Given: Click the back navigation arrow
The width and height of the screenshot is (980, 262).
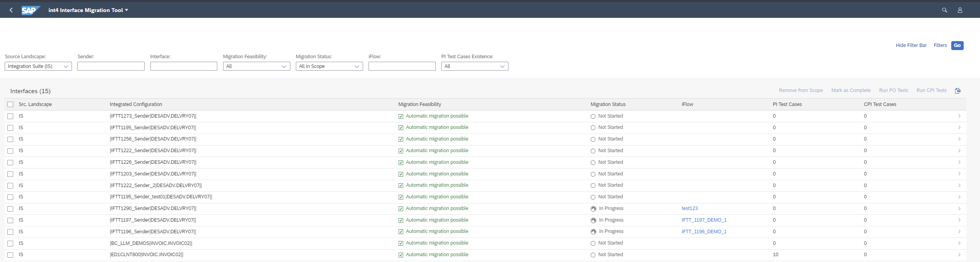Looking at the screenshot, I should (11, 10).
